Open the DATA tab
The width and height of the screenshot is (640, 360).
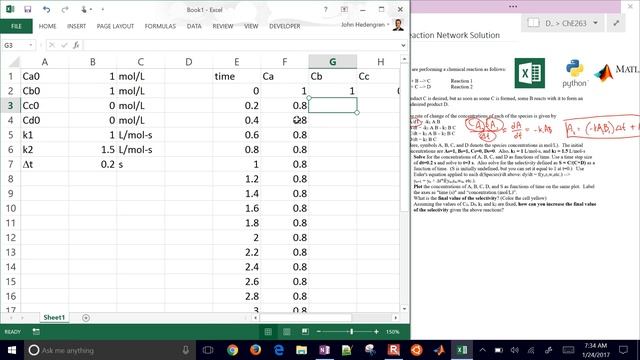(194, 26)
